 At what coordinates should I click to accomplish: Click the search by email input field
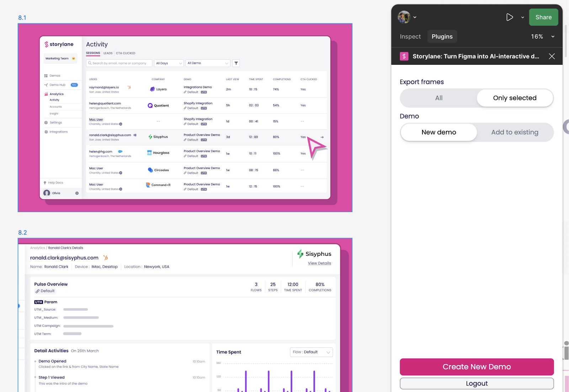click(x=119, y=63)
